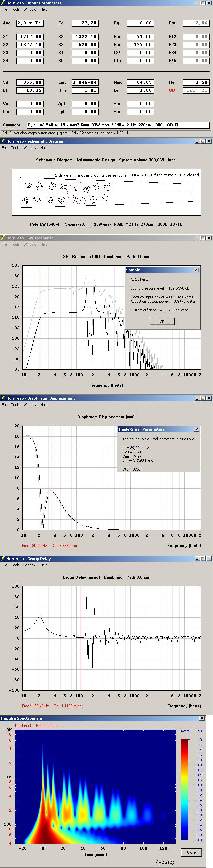Open Tools menu in Schematic Diagram window
The height and width of the screenshot is (868, 213).
(x=15, y=148)
